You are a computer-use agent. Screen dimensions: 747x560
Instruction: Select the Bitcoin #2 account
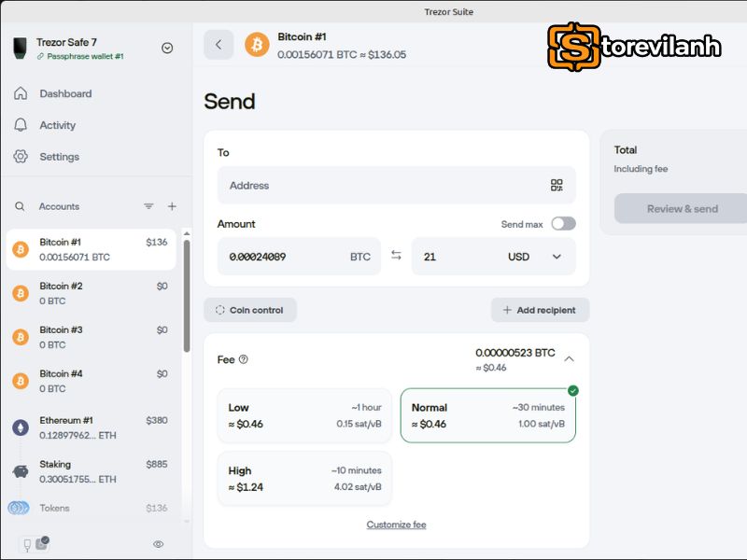point(91,293)
